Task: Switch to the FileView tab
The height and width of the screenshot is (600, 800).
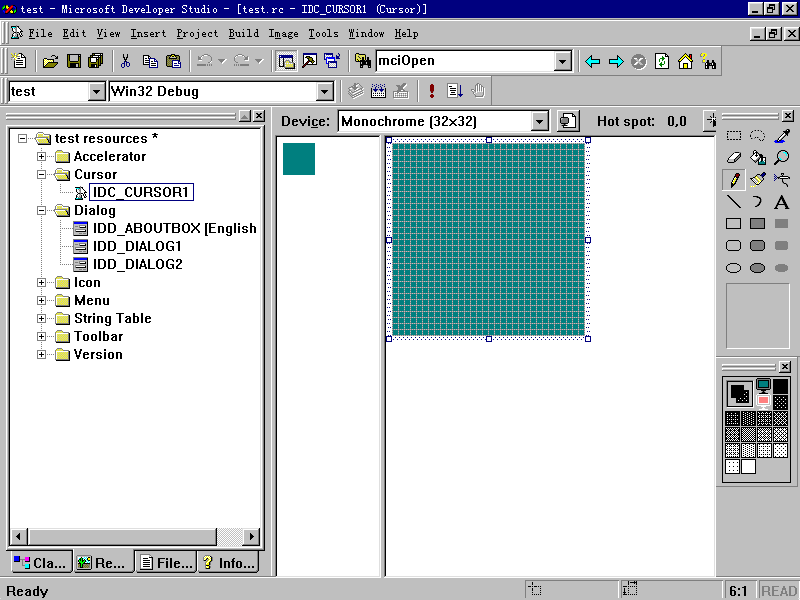Action: tap(166, 562)
